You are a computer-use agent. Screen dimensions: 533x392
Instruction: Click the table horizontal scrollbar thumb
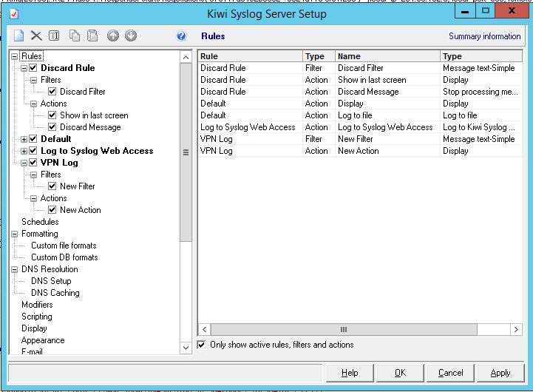[x=344, y=329]
